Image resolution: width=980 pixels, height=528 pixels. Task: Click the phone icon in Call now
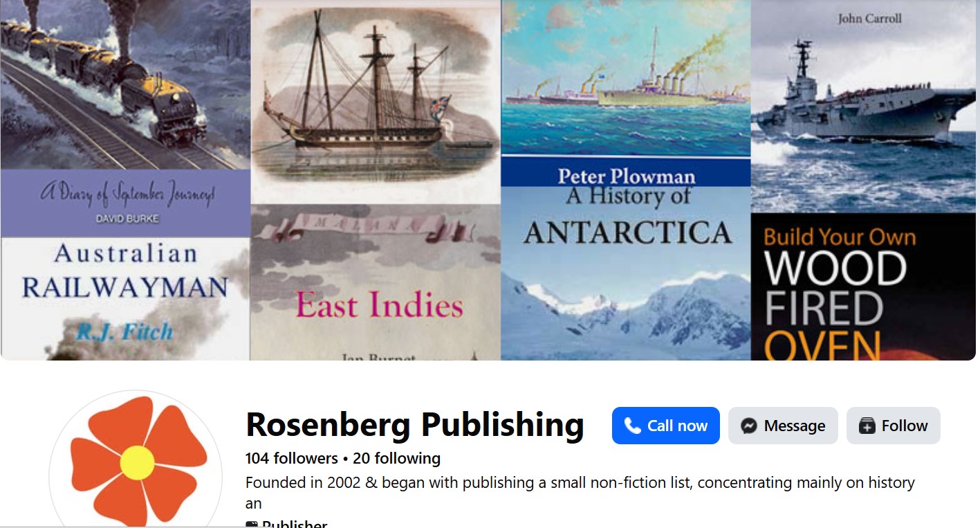632,426
